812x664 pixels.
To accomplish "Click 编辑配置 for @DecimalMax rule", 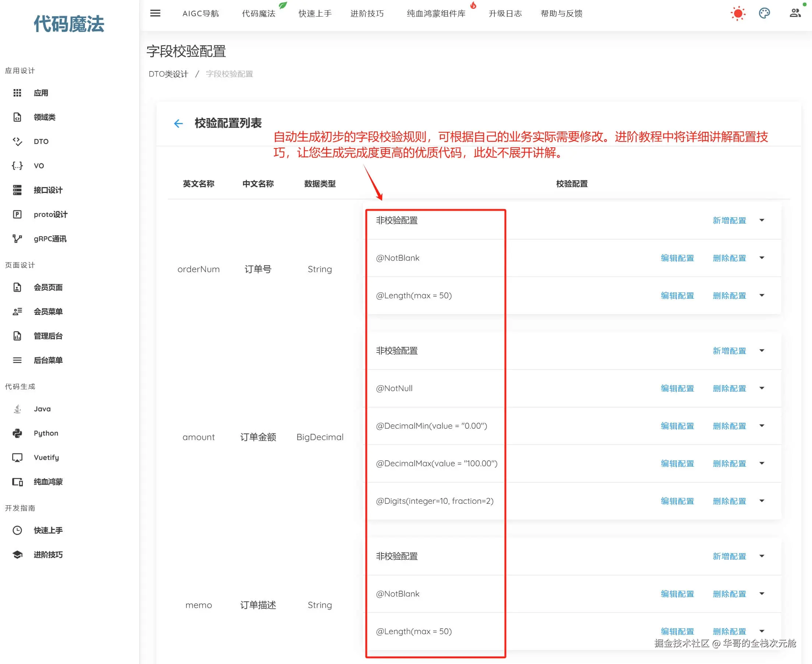I will pyautogui.click(x=677, y=464).
